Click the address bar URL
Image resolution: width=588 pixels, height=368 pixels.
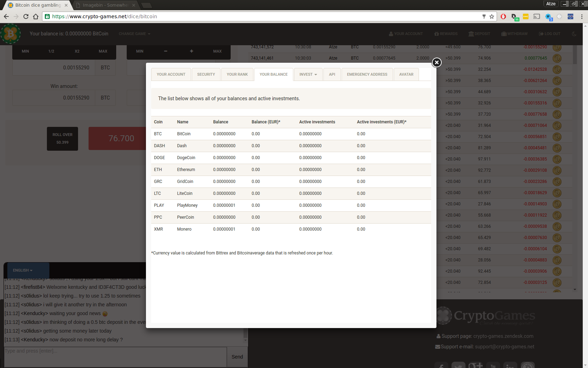[104, 16]
